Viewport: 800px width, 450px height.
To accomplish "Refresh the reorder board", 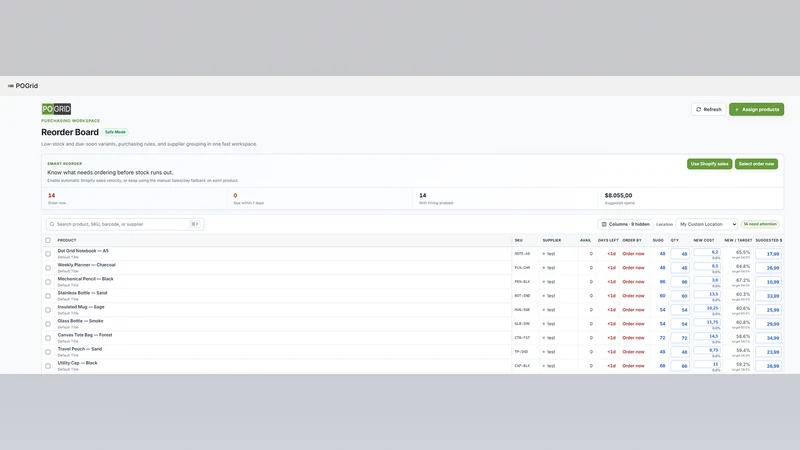I will [709, 109].
